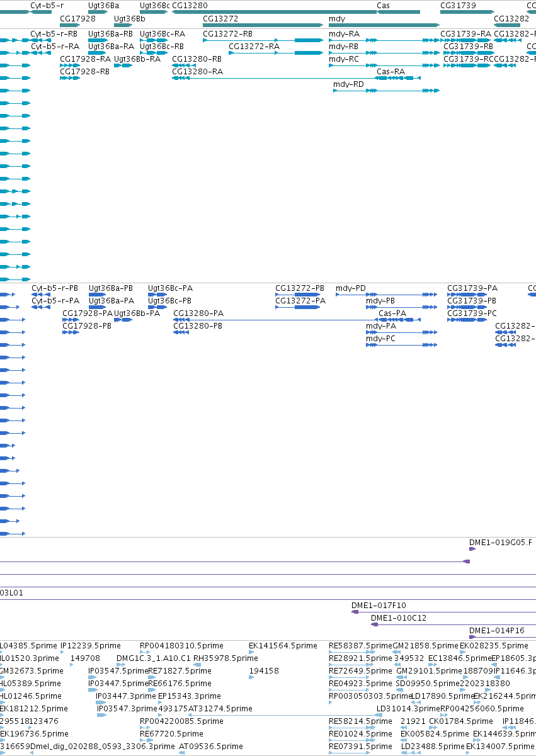Image resolution: width=536 pixels, height=756 pixels.
Task: Click transcript label mdy-RB
Action: pos(344,46)
